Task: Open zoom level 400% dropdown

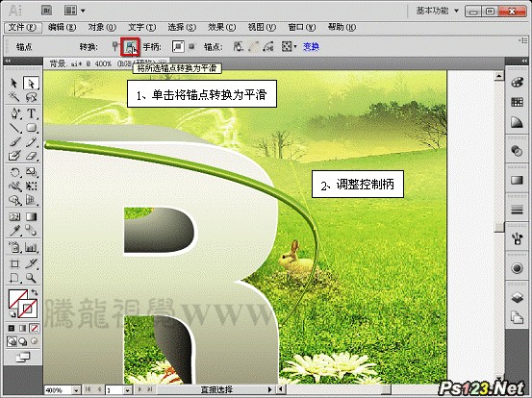Action: (76, 390)
